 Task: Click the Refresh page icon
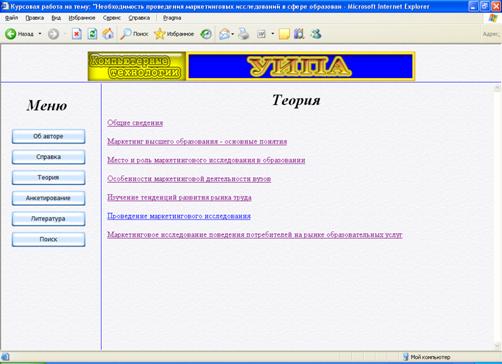coord(92,34)
